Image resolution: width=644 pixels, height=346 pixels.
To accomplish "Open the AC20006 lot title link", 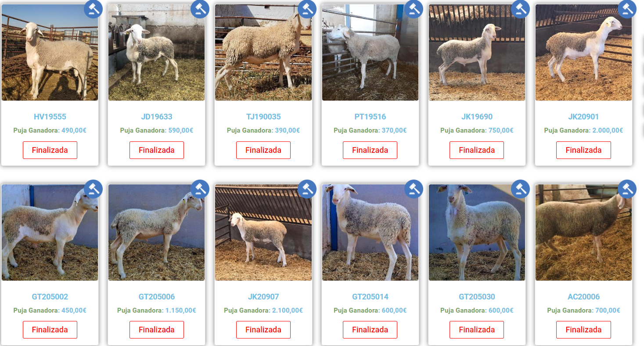I will (583, 297).
